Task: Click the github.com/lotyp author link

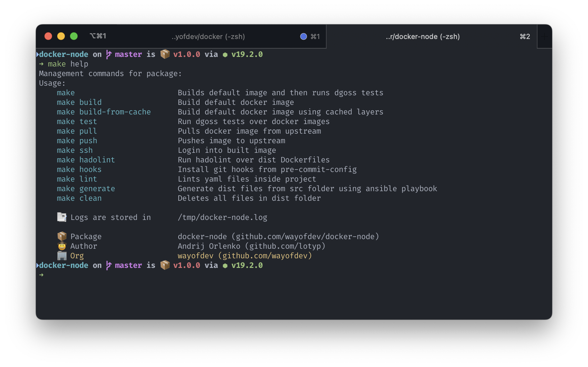Action: (285, 246)
